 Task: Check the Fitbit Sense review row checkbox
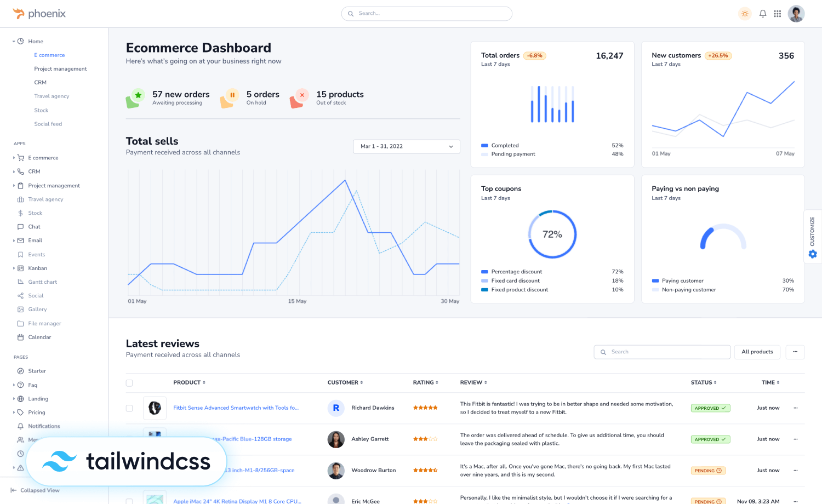[129, 408]
